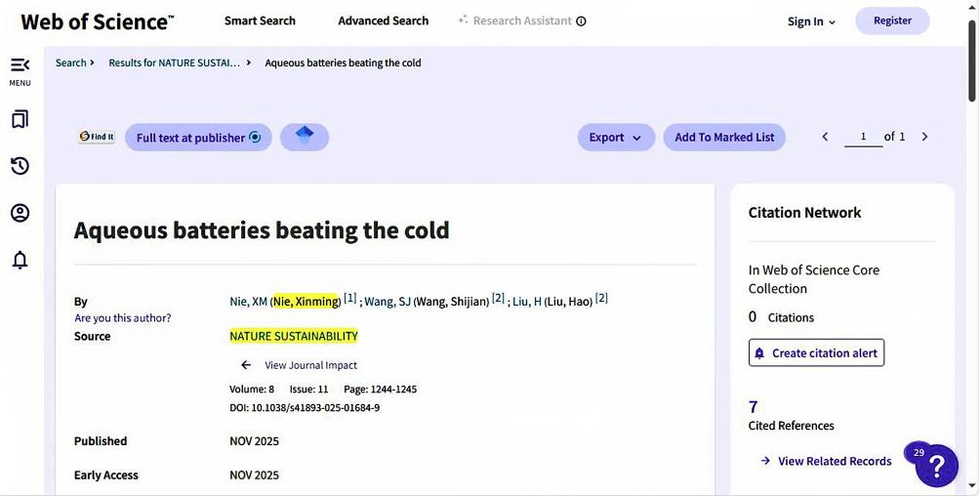Open the Sign In dropdown
This screenshot has width=980, height=496.
(x=811, y=21)
